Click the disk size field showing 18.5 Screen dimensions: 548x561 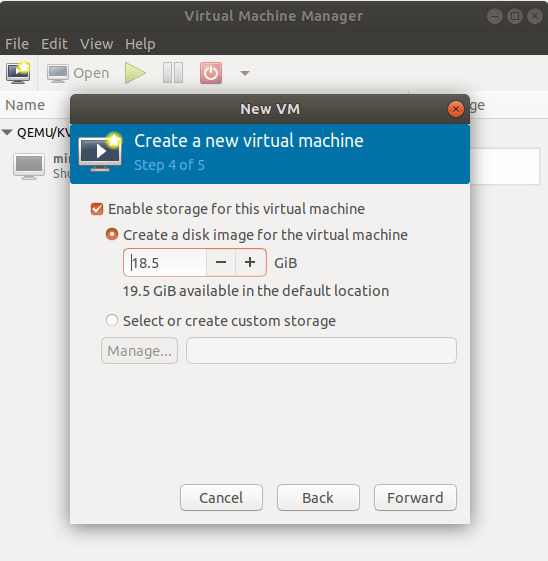165,263
